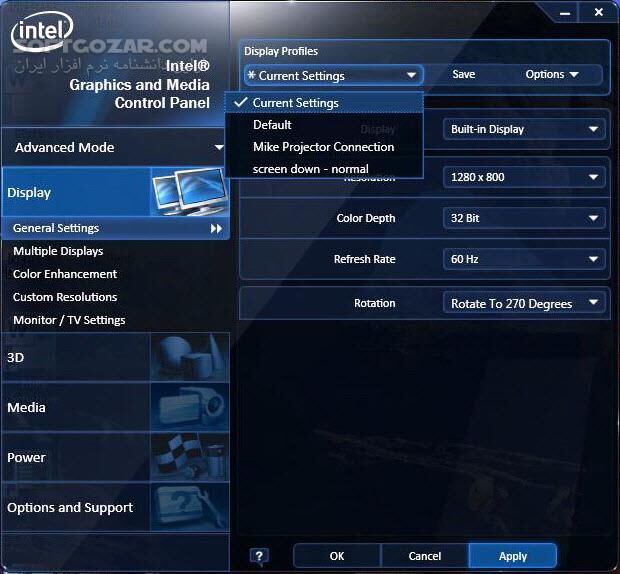Click the Power flag and battery icon
620x574 pixels.
point(189,457)
